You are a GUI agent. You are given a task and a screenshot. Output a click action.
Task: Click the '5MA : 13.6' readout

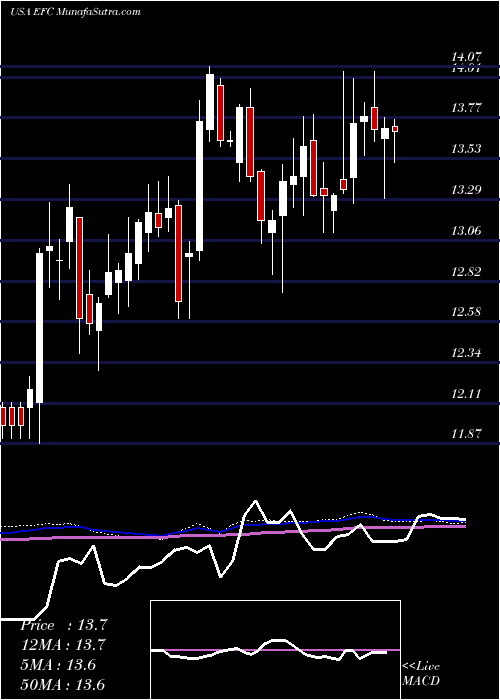pos(58,665)
